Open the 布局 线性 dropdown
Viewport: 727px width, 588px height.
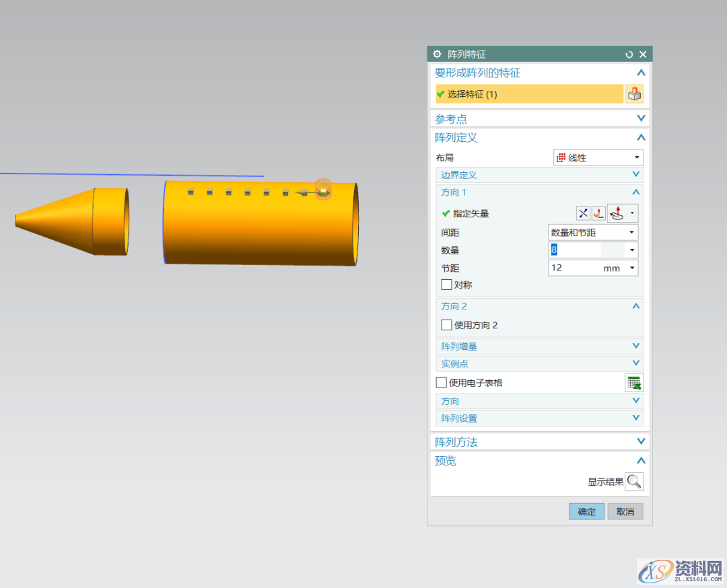tap(598, 157)
